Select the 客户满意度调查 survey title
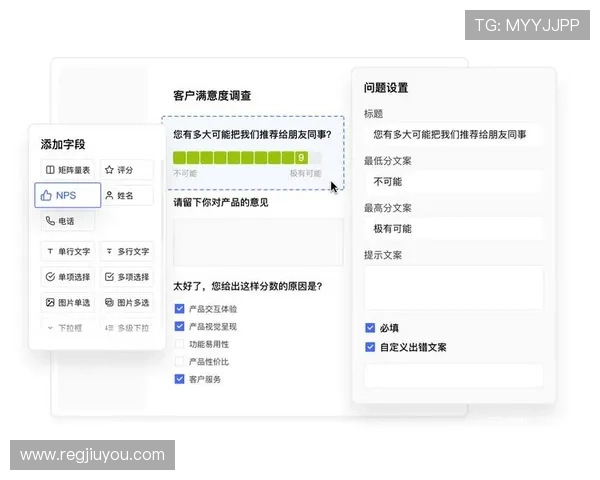Viewport: 600px width, 480px height. 212,96
